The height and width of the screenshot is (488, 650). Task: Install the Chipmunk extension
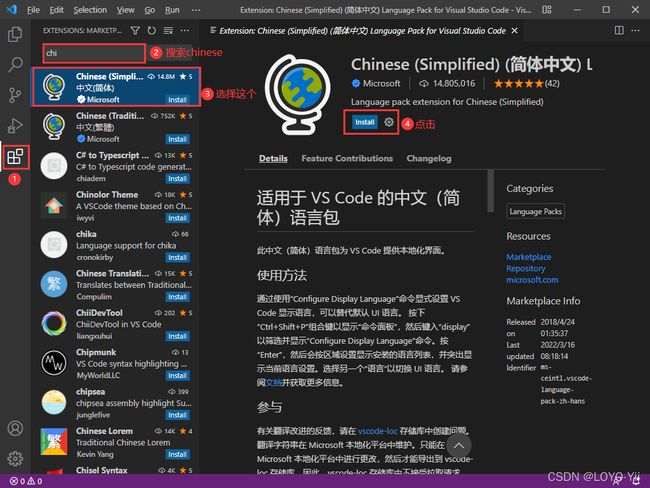[x=177, y=375]
